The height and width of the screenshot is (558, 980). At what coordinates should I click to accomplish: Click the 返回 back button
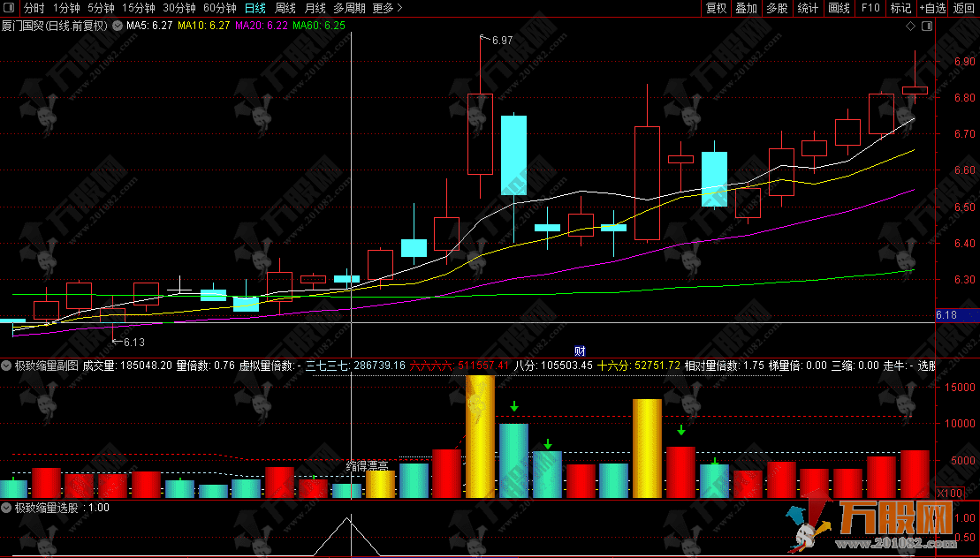[x=965, y=8]
